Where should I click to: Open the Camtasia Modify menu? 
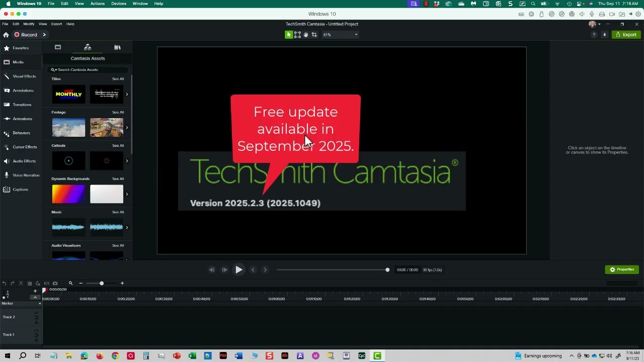pyautogui.click(x=29, y=24)
